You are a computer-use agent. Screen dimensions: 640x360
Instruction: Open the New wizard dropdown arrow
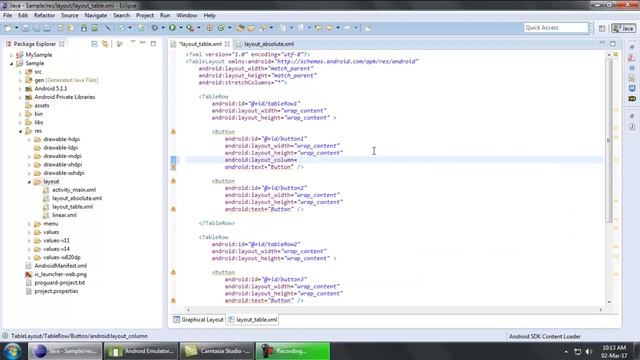click(16, 28)
